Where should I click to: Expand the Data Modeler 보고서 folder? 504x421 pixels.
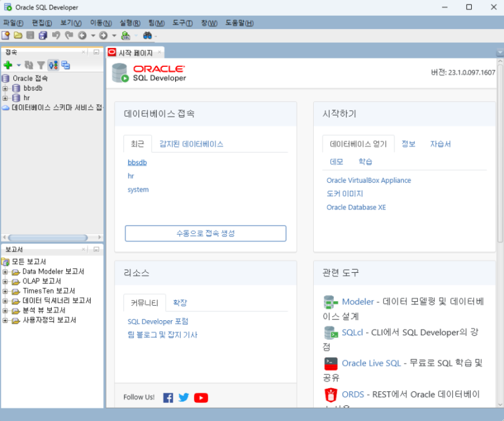(x=5, y=271)
